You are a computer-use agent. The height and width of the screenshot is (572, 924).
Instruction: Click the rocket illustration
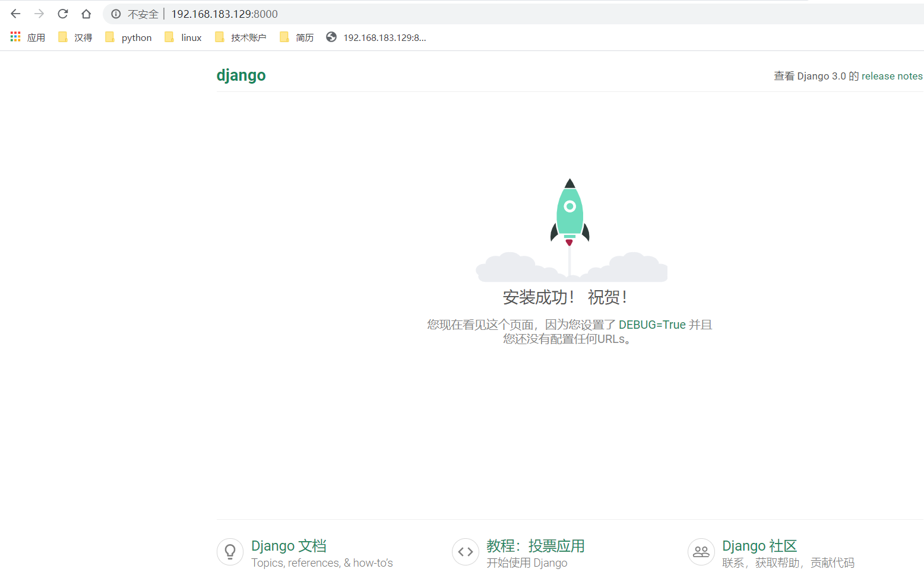pyautogui.click(x=570, y=214)
